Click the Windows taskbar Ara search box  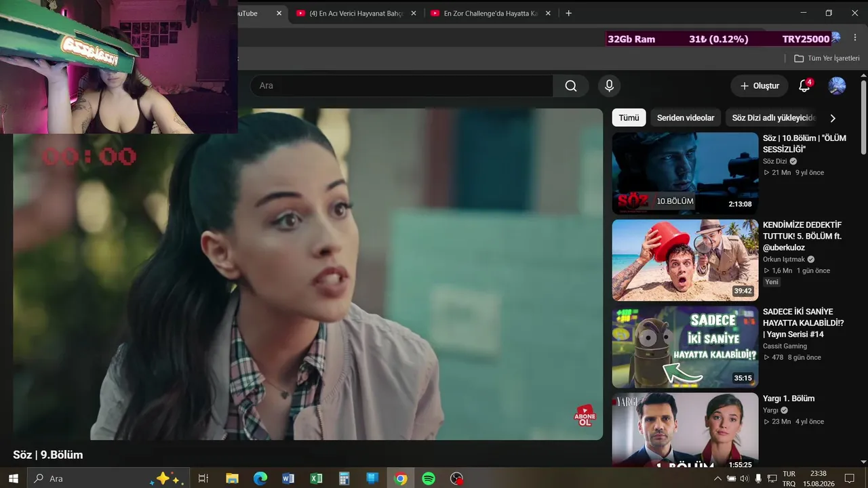tap(107, 479)
